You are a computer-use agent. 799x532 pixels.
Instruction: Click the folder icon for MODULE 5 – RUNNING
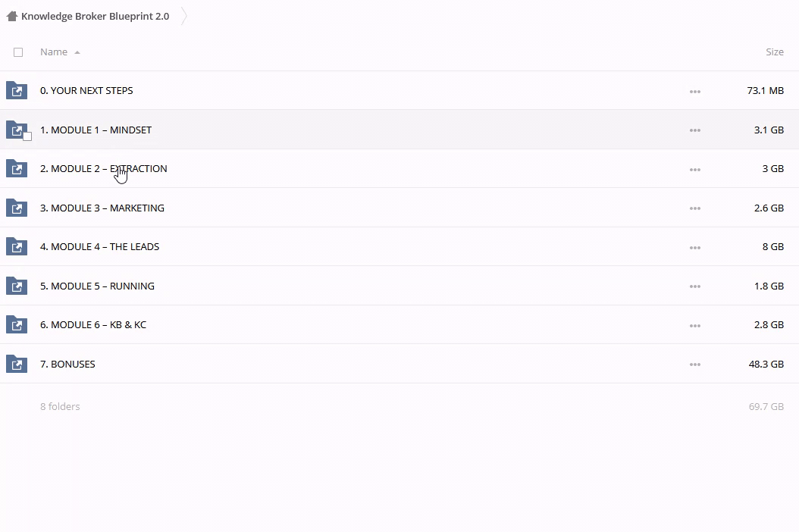point(17,286)
